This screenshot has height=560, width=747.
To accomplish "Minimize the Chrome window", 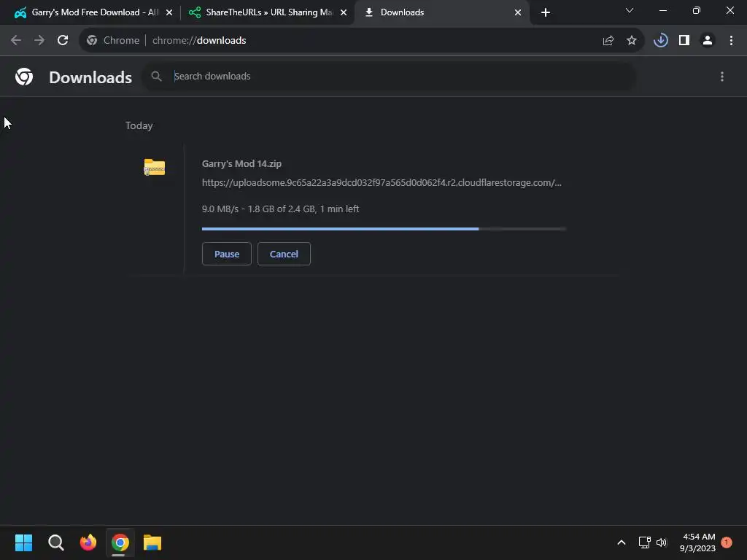I will click(x=662, y=10).
